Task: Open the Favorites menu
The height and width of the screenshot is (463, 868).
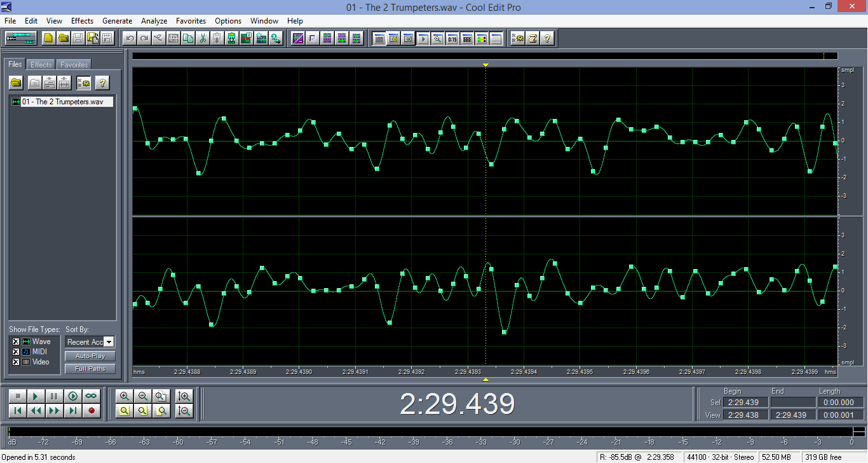Action: (x=191, y=21)
